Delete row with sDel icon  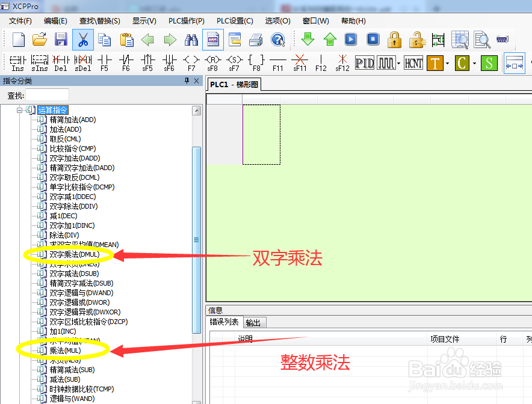83,63
